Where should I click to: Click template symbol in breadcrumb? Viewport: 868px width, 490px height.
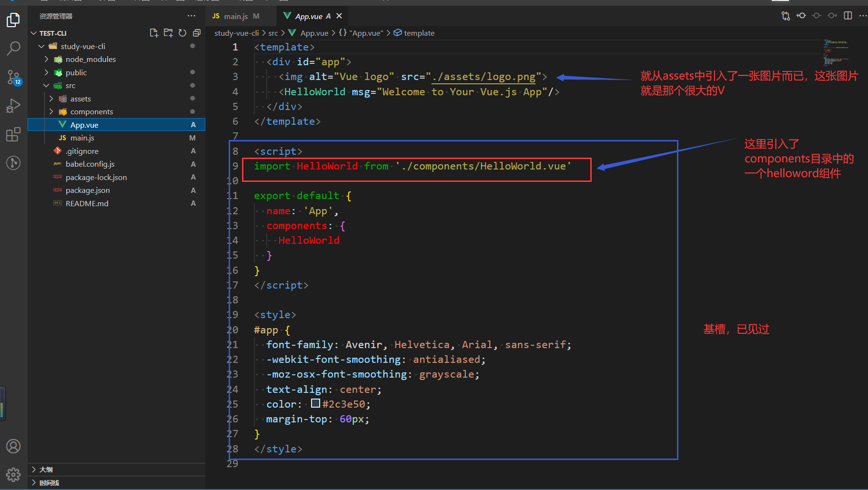click(x=414, y=33)
